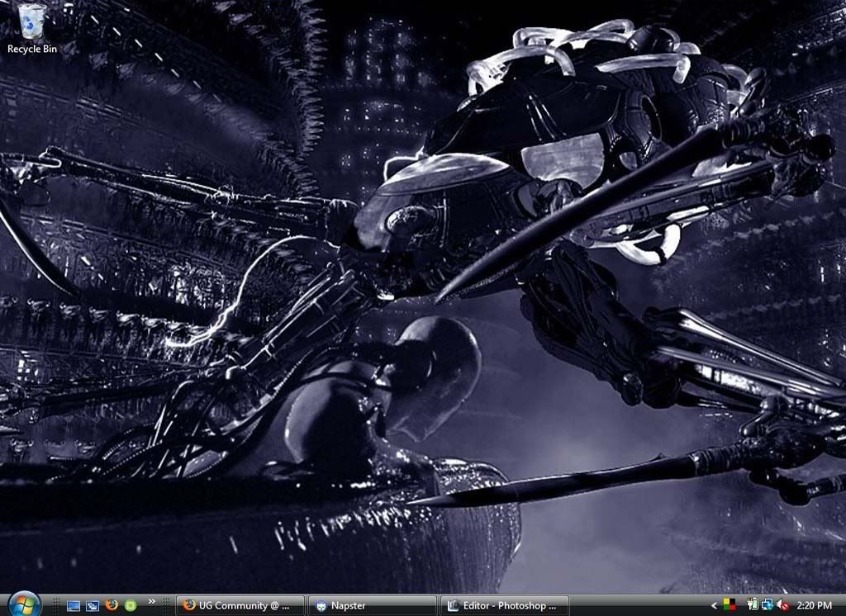Switch to Editor - Photoshop taskbar button

(505, 606)
